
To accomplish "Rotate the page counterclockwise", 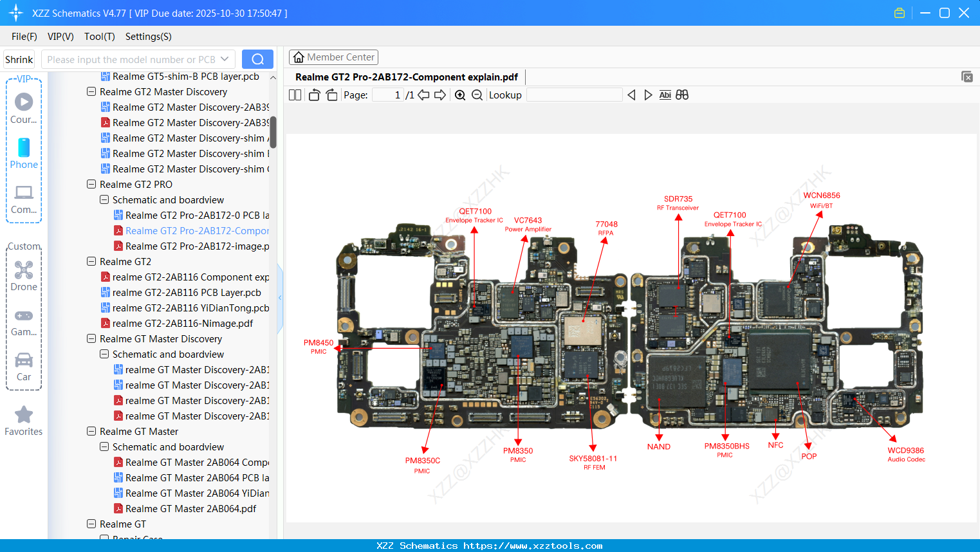I will click(x=314, y=95).
